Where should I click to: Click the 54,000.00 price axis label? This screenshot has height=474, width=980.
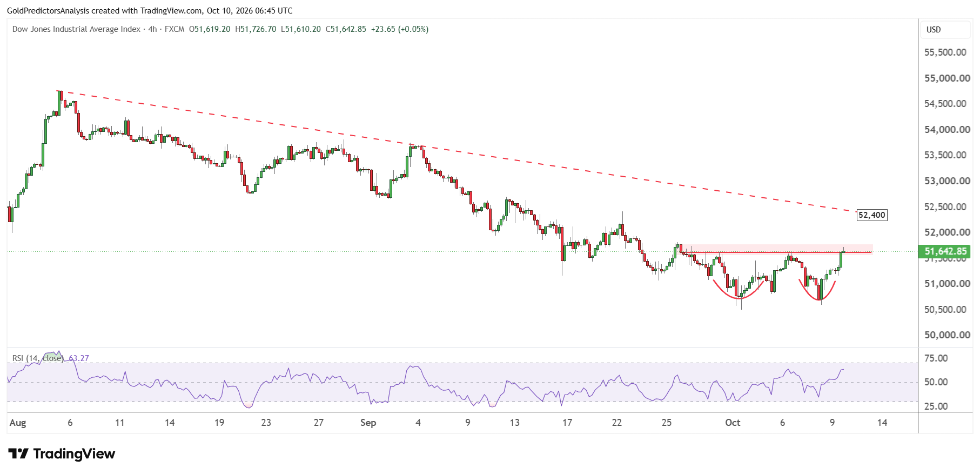947,130
